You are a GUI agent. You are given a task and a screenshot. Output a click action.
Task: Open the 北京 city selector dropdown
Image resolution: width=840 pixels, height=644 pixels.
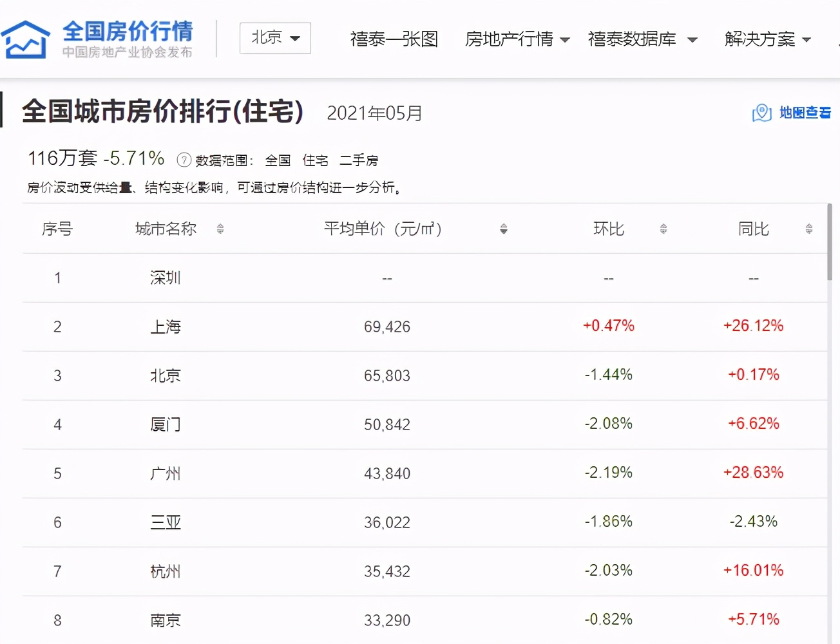pos(275,38)
